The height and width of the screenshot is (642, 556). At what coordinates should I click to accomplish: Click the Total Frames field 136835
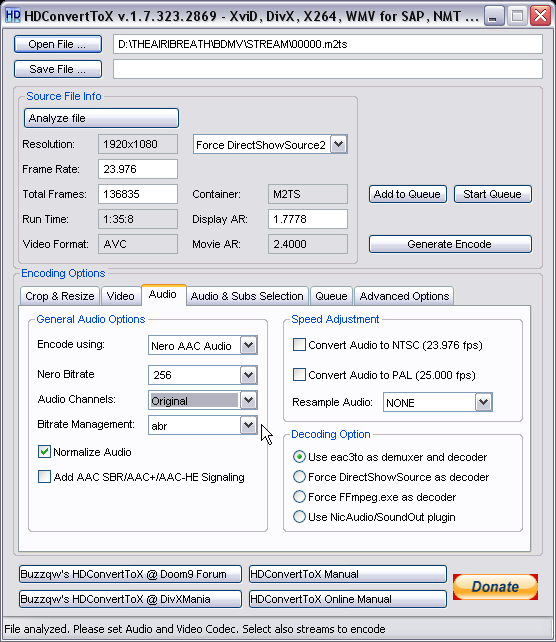tap(138, 194)
